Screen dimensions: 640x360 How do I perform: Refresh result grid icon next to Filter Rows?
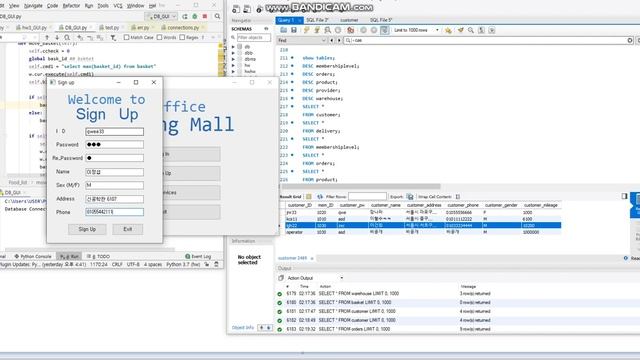[x=320, y=196]
